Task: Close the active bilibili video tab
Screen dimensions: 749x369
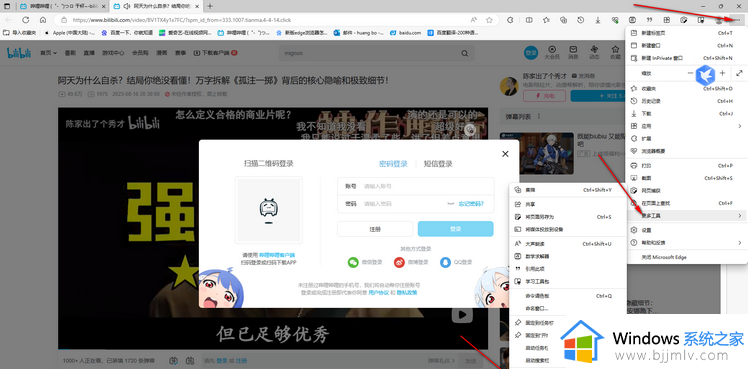Action: coord(198,6)
